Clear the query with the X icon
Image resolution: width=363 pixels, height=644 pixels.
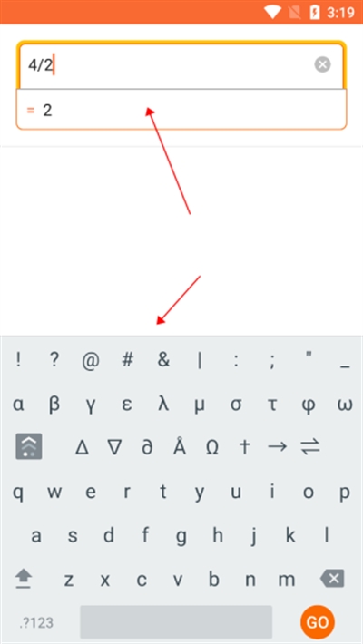pyautogui.click(x=322, y=65)
